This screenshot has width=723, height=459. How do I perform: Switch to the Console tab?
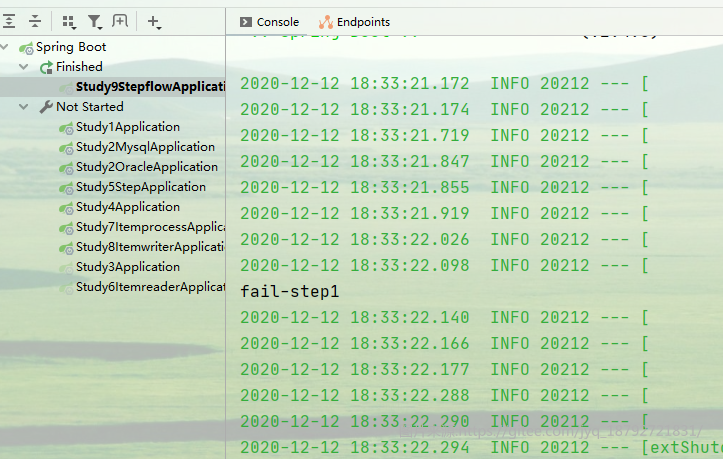[269, 22]
